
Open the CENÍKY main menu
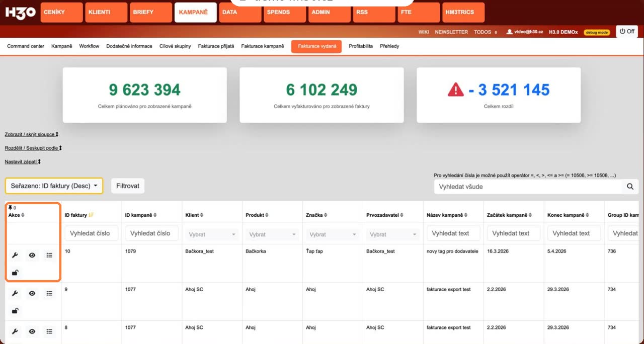click(61, 13)
